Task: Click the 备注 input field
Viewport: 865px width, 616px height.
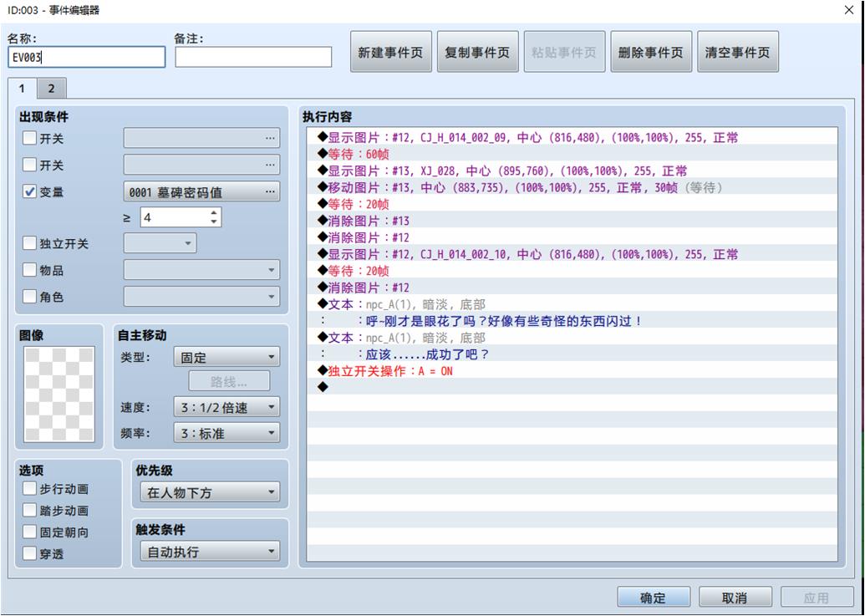Action: [x=253, y=58]
